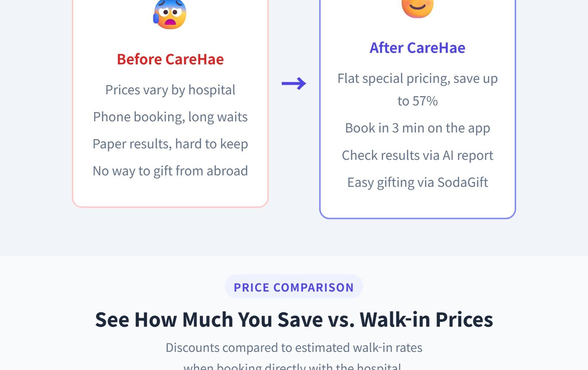Viewport: 588px width, 370px height.
Task: Click 'Book in 3 min on the app'
Action: point(417,128)
